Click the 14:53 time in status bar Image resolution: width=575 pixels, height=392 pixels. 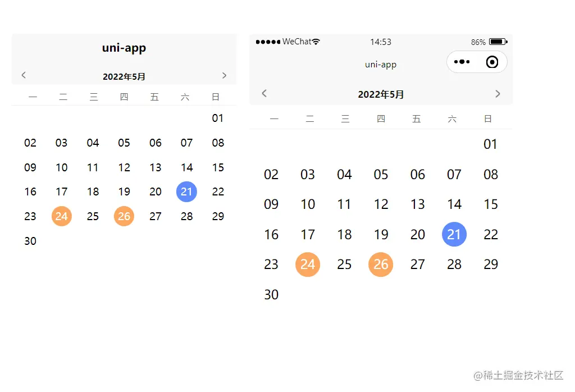click(x=381, y=42)
